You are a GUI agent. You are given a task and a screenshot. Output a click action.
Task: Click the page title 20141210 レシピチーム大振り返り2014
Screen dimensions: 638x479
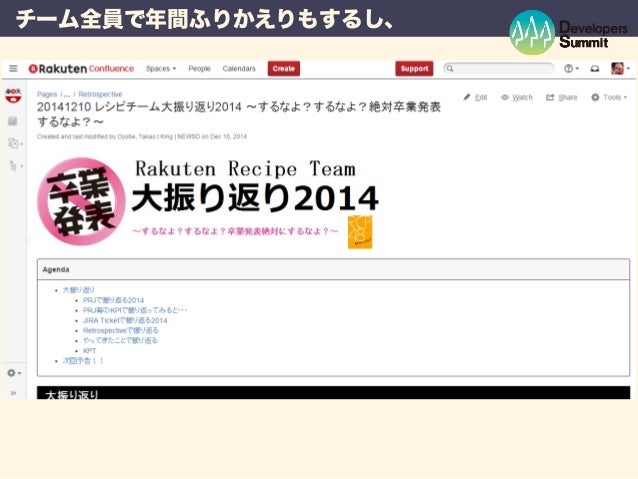point(239,114)
